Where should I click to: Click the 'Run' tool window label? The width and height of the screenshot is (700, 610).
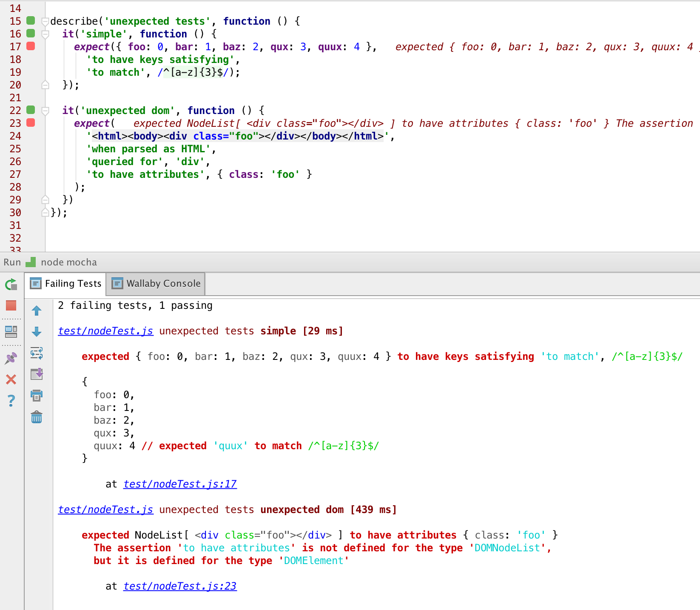click(12, 262)
